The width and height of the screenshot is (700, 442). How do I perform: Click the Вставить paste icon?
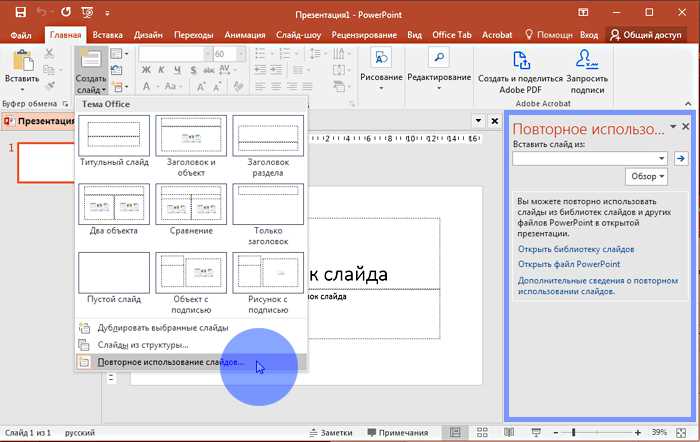click(22, 61)
